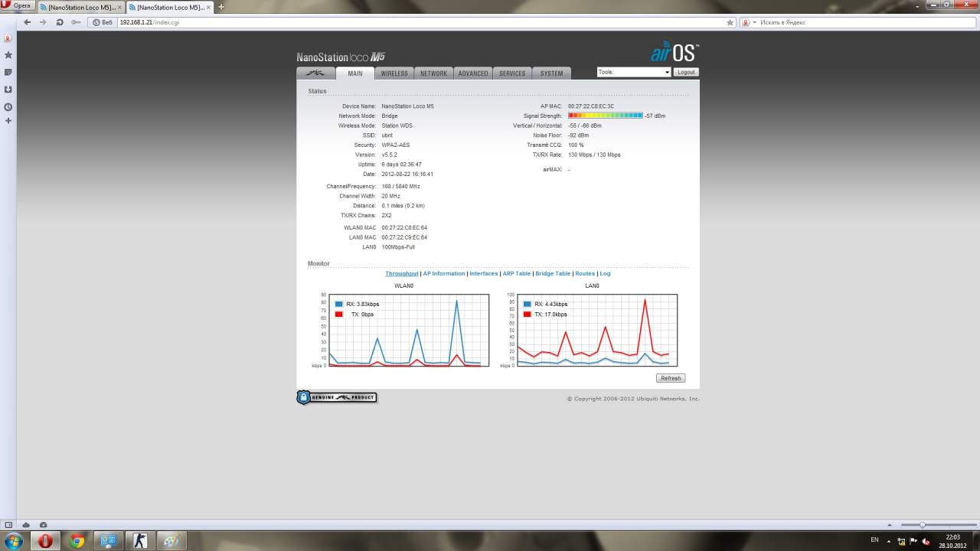
Task: Add a panel with the sidebar plus icon
Action: (x=8, y=121)
